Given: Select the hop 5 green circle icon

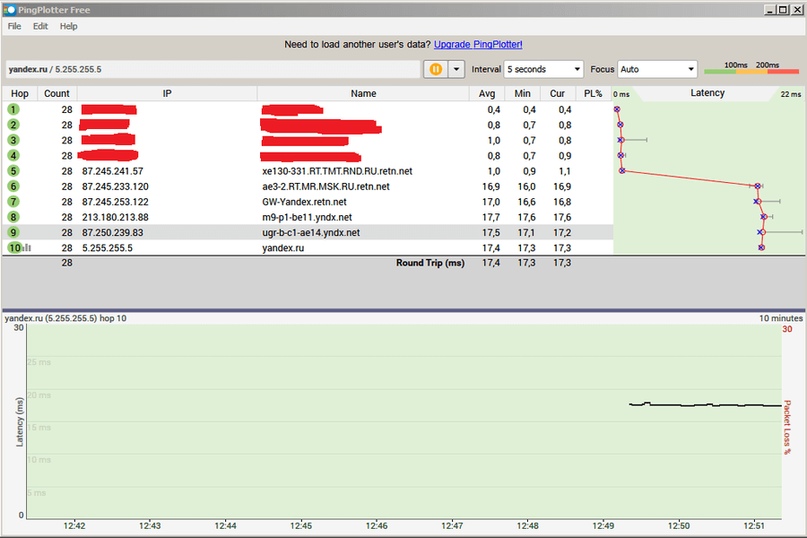Looking at the screenshot, I should [x=14, y=171].
